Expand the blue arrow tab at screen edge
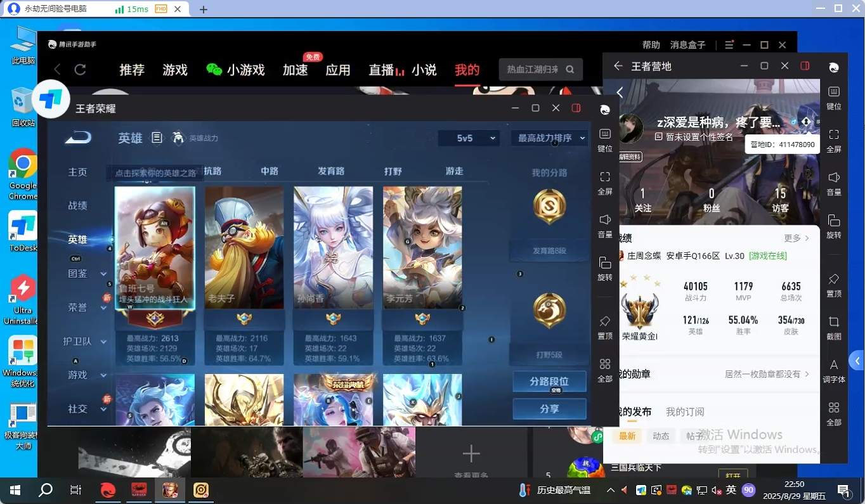The height and width of the screenshot is (504, 865). (857, 361)
